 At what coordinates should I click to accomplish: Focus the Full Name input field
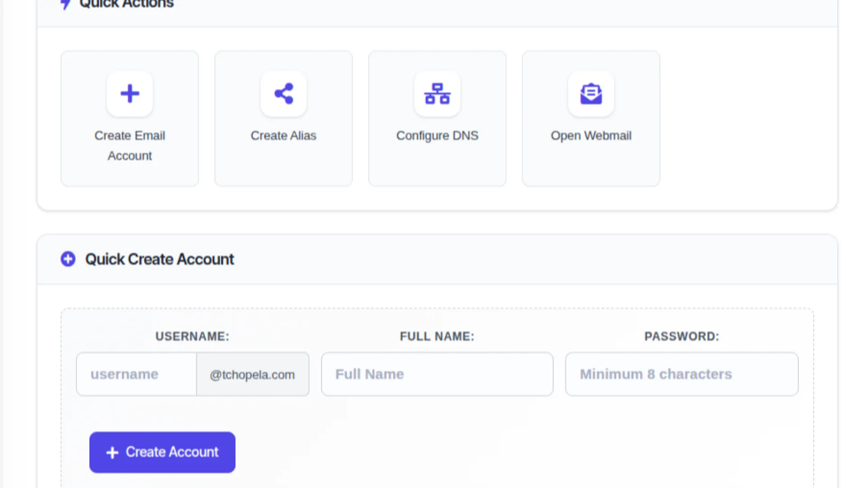coord(437,374)
